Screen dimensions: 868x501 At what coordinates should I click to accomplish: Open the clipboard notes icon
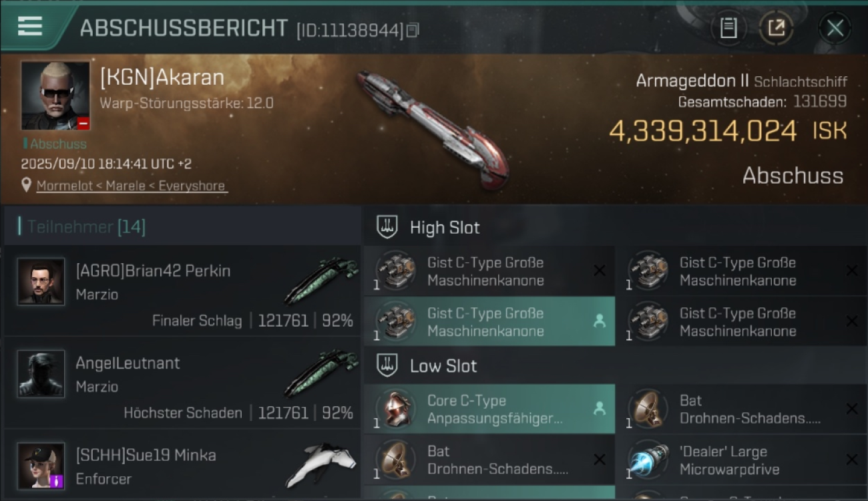click(728, 28)
